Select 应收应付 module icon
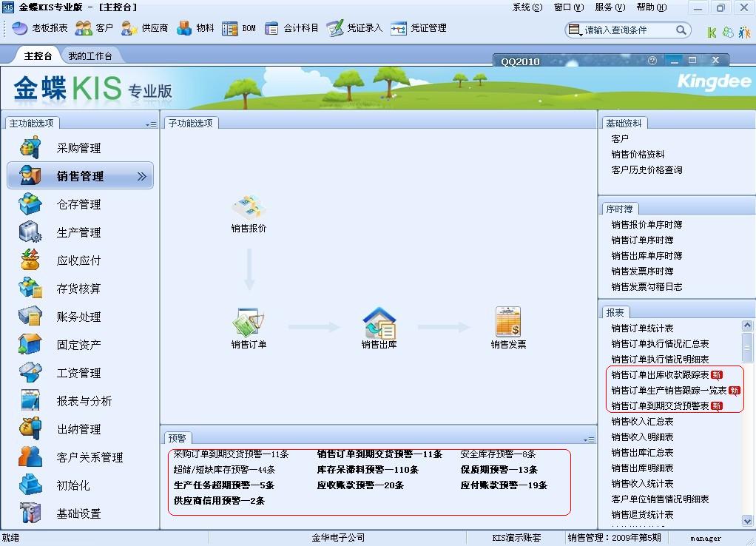 click(x=30, y=260)
